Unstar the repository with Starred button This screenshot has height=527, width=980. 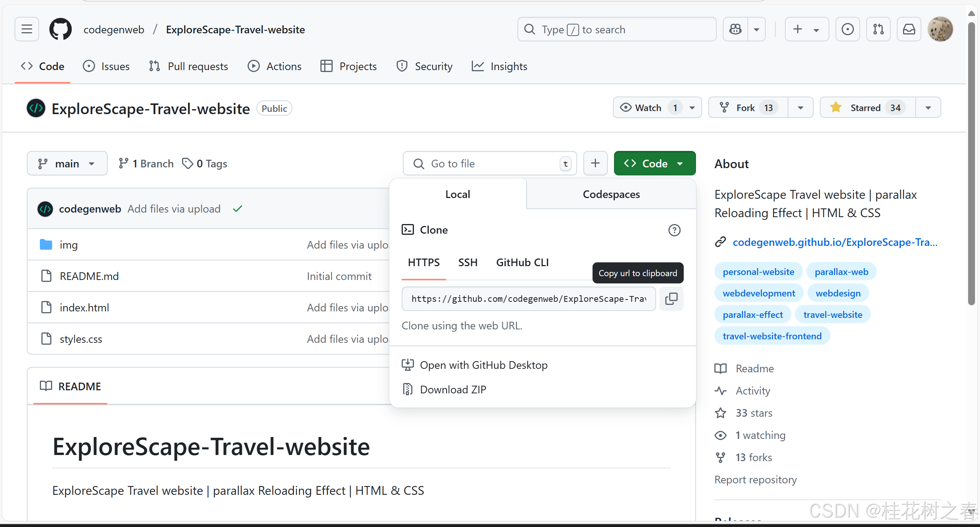click(868, 108)
